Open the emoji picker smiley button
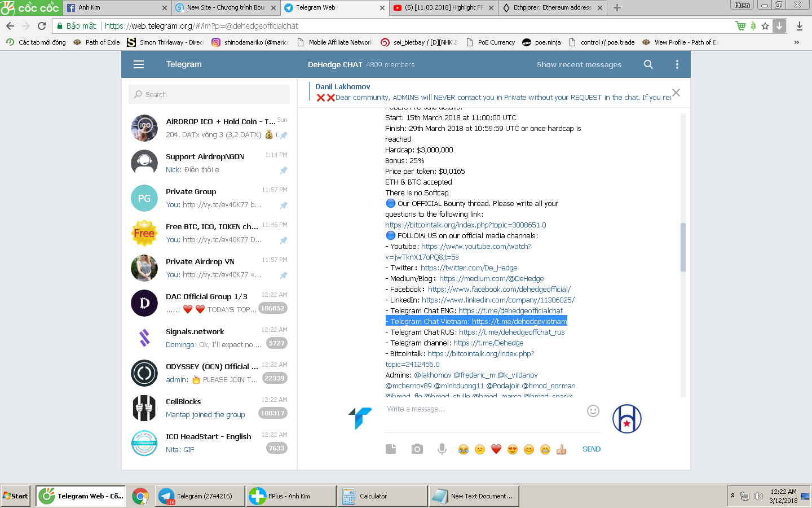Viewport: 812px width, 508px height. click(x=593, y=411)
